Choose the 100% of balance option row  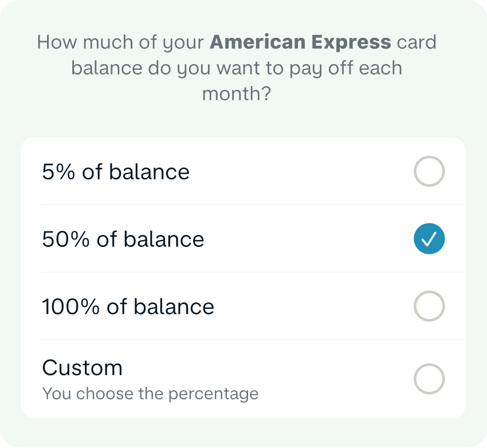click(x=244, y=306)
